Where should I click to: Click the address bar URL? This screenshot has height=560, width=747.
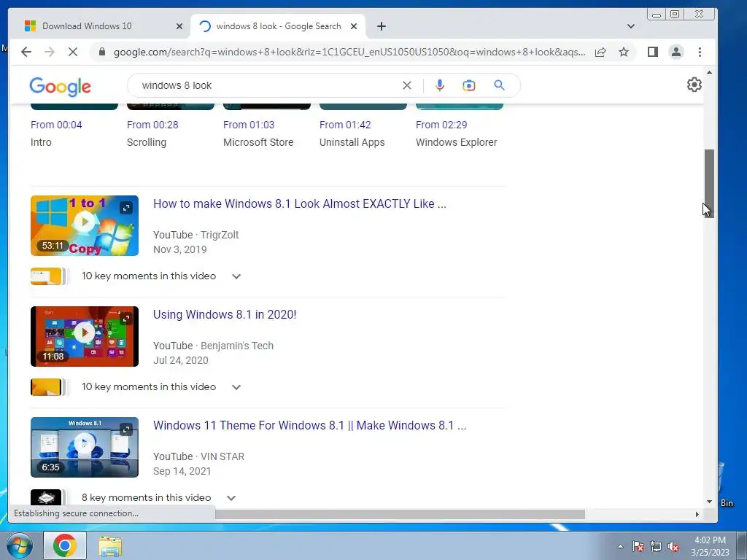click(x=349, y=52)
